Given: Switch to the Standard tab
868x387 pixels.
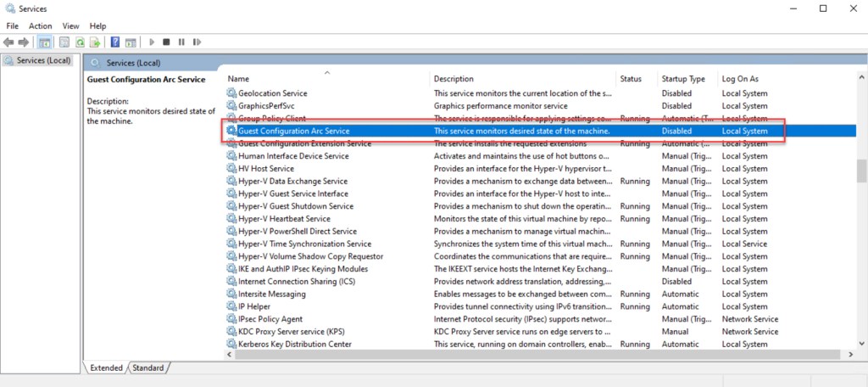Looking at the screenshot, I should coord(148,367).
